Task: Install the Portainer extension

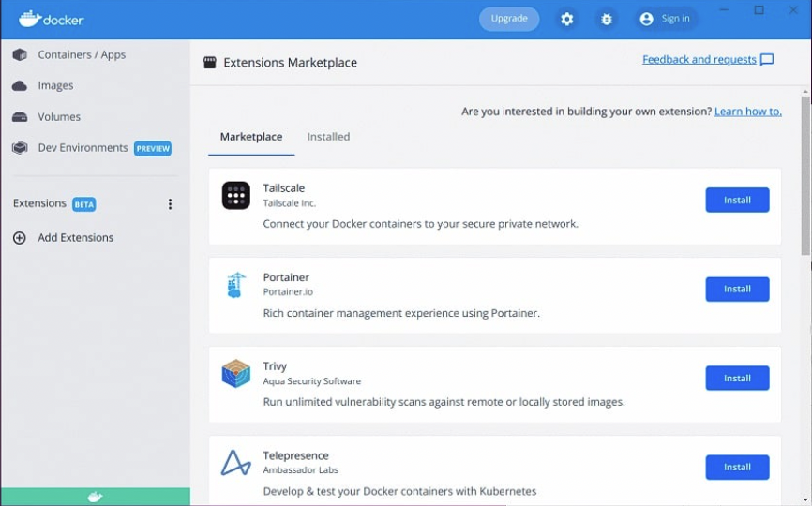Action: [737, 290]
